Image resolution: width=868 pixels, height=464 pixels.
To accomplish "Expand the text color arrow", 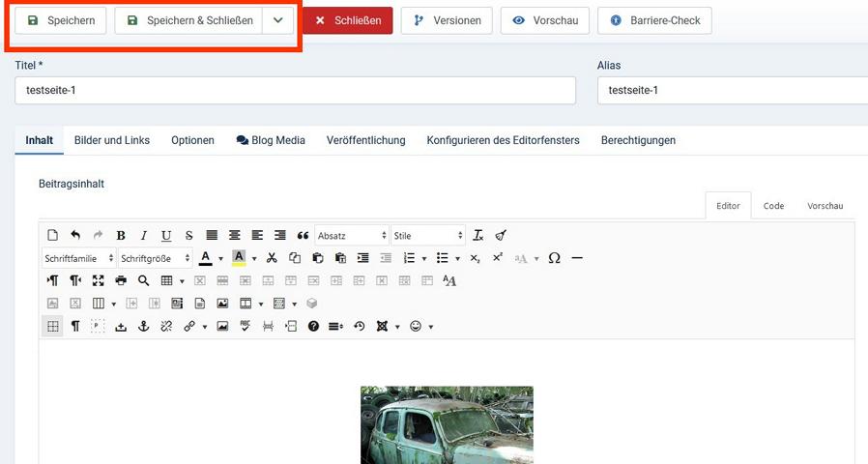I will point(220,258).
